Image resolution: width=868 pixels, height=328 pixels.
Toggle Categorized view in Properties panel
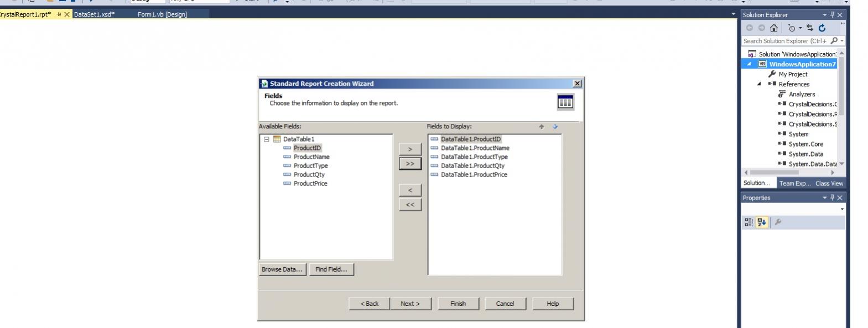click(x=749, y=222)
